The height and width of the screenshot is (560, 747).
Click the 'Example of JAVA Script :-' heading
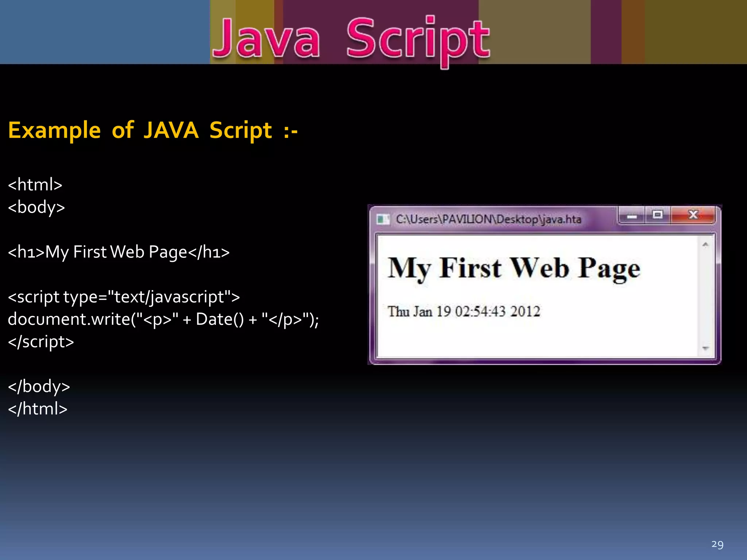point(153,130)
